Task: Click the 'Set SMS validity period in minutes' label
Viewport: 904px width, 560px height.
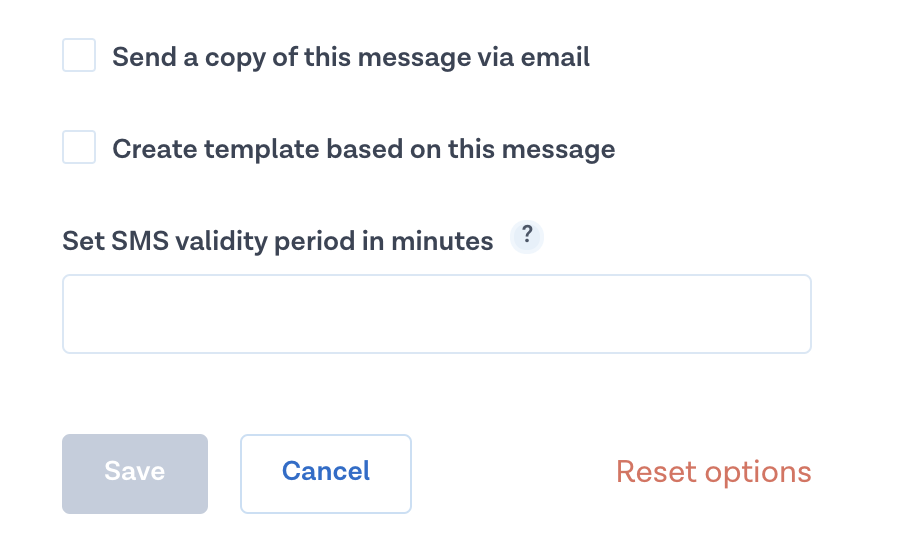Action: [x=278, y=241]
